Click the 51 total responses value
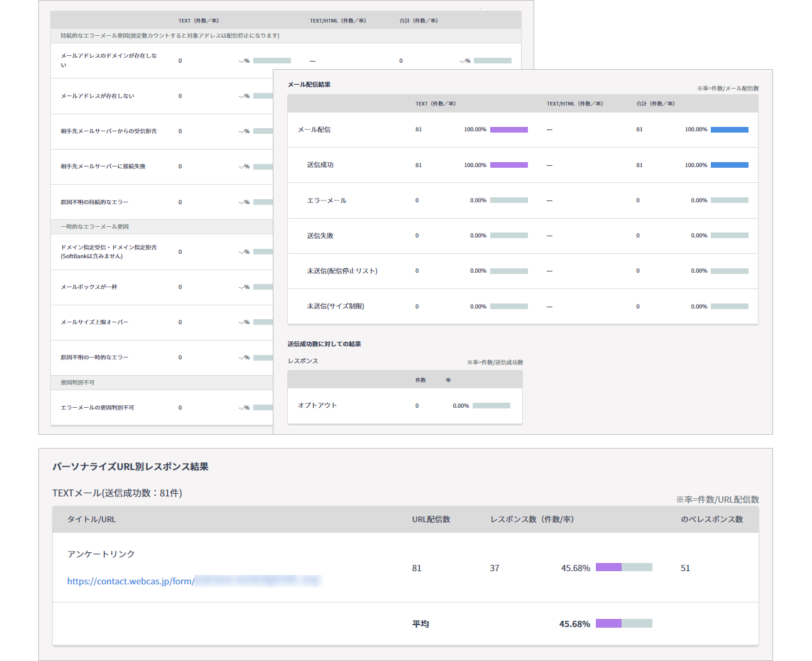 click(x=685, y=568)
